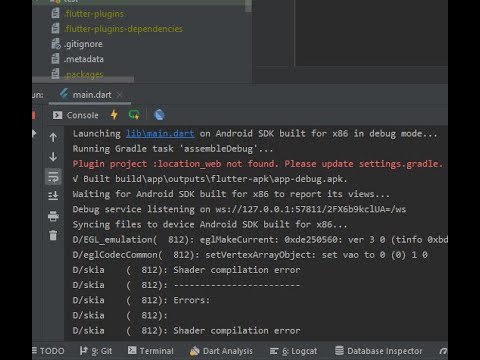This screenshot has width=480, height=360.
Task: Click the 'Running Gradle task' console line
Action: pos(173,149)
